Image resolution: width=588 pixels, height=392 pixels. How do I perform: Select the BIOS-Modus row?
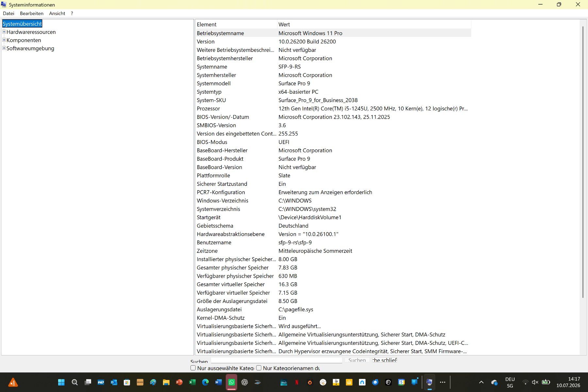pyautogui.click(x=333, y=142)
